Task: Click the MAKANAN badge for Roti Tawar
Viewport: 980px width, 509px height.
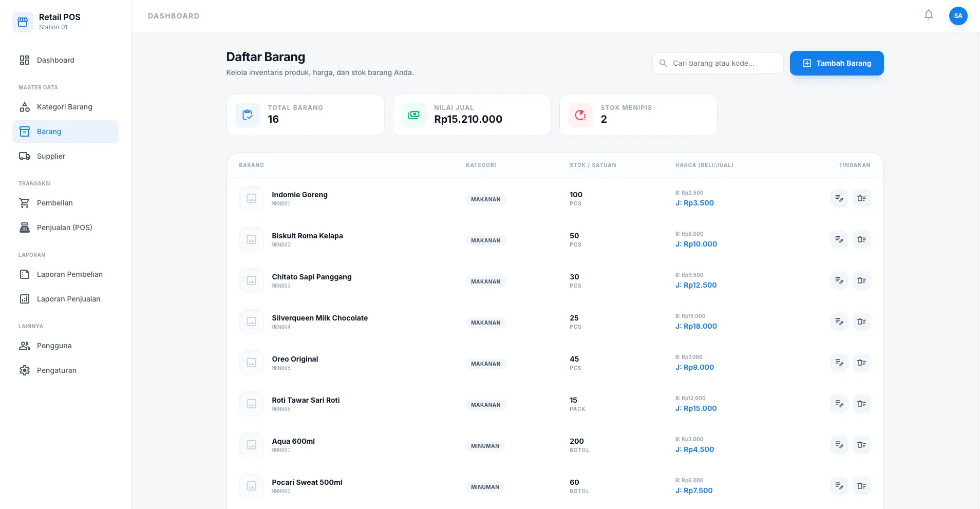Action: click(x=485, y=405)
